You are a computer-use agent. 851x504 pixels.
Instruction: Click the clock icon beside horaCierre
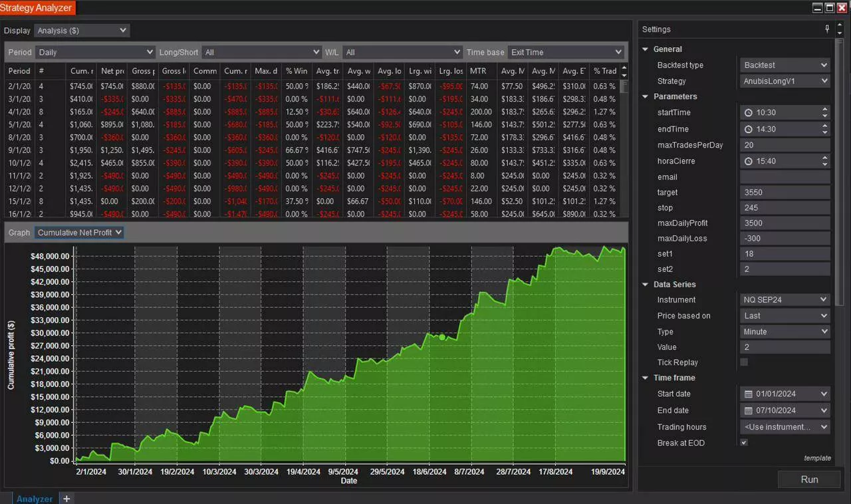(x=749, y=161)
